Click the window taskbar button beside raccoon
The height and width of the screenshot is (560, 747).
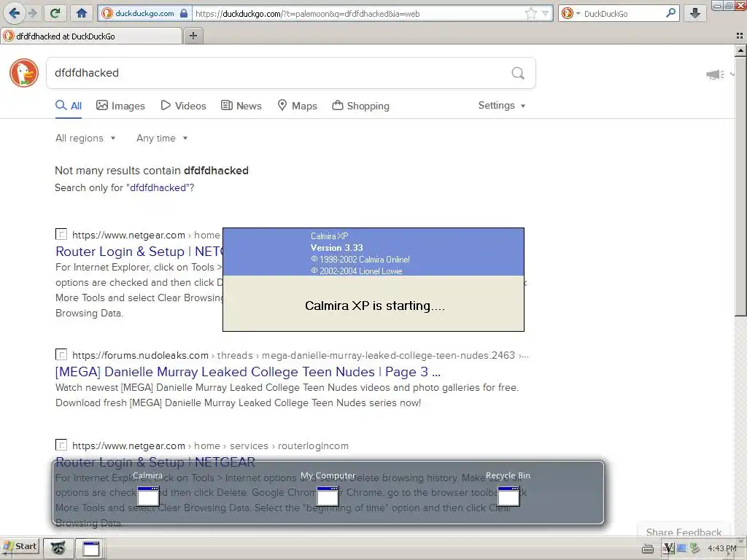click(x=90, y=548)
